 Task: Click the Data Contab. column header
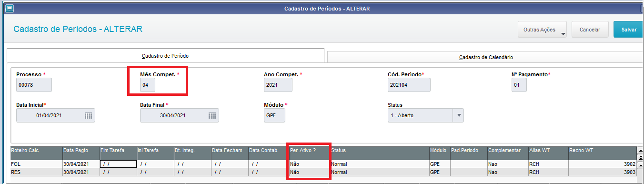(268, 153)
